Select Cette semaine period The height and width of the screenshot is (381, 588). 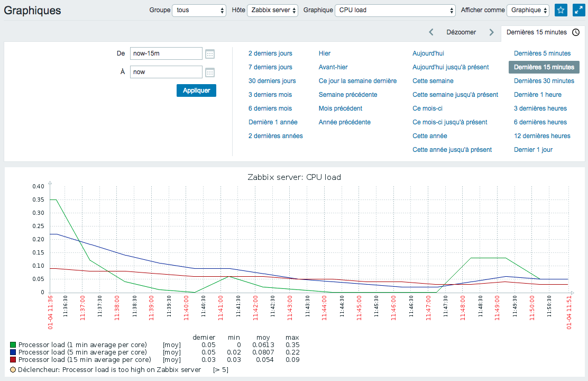tap(433, 81)
